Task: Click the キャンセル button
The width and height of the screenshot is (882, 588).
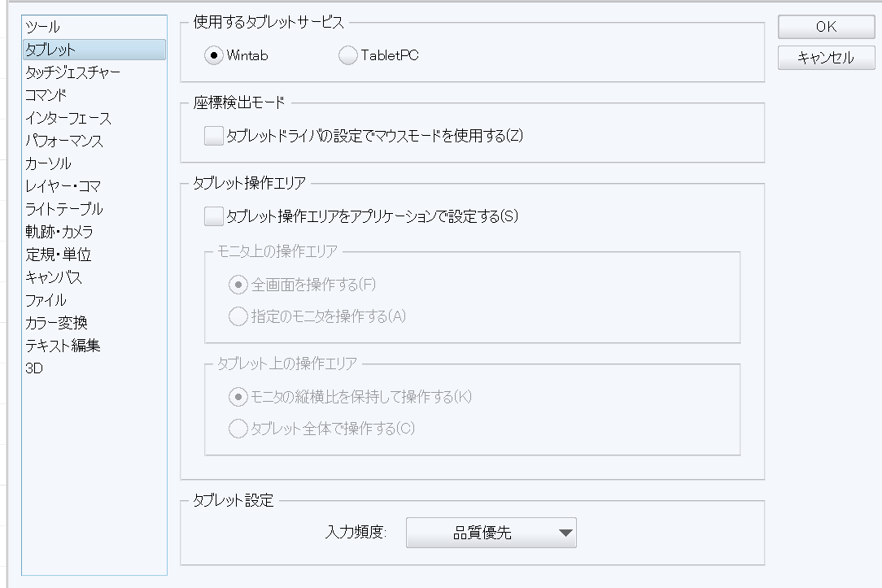Action: pyautogui.click(x=826, y=58)
